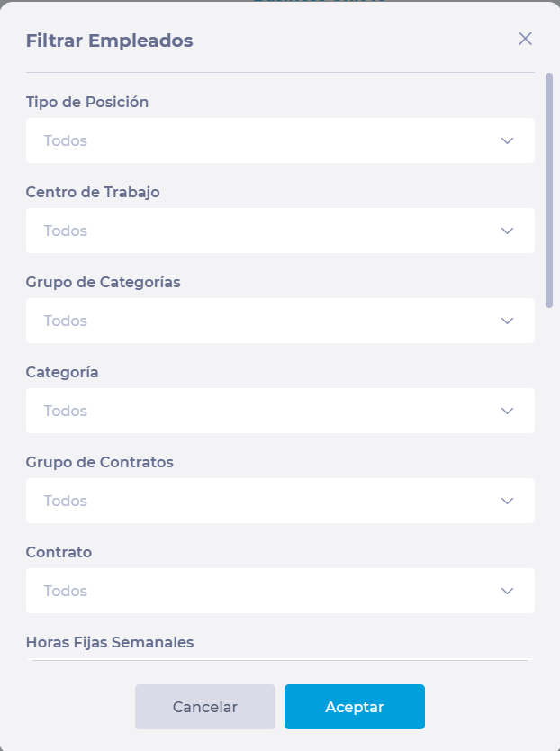
Task: Close the Filtrar Empleados dialog with the X
Action: coord(526,39)
